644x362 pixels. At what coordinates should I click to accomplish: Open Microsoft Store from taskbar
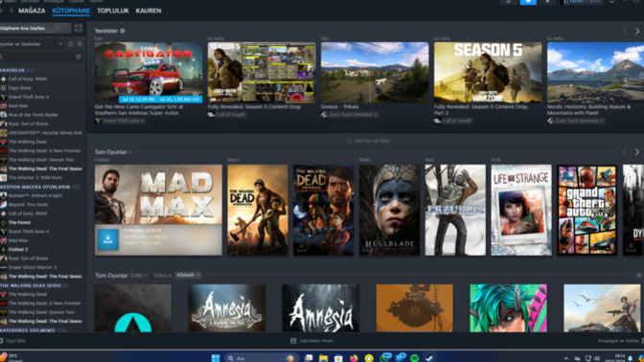[x=338, y=358]
